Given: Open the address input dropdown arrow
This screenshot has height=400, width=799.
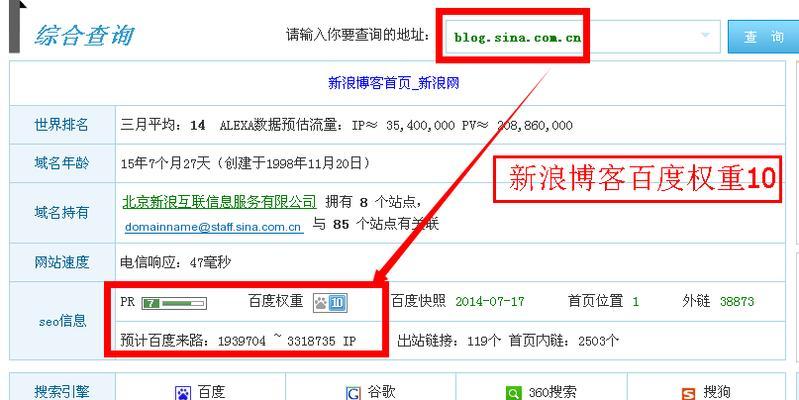Looking at the screenshot, I should coord(706,35).
